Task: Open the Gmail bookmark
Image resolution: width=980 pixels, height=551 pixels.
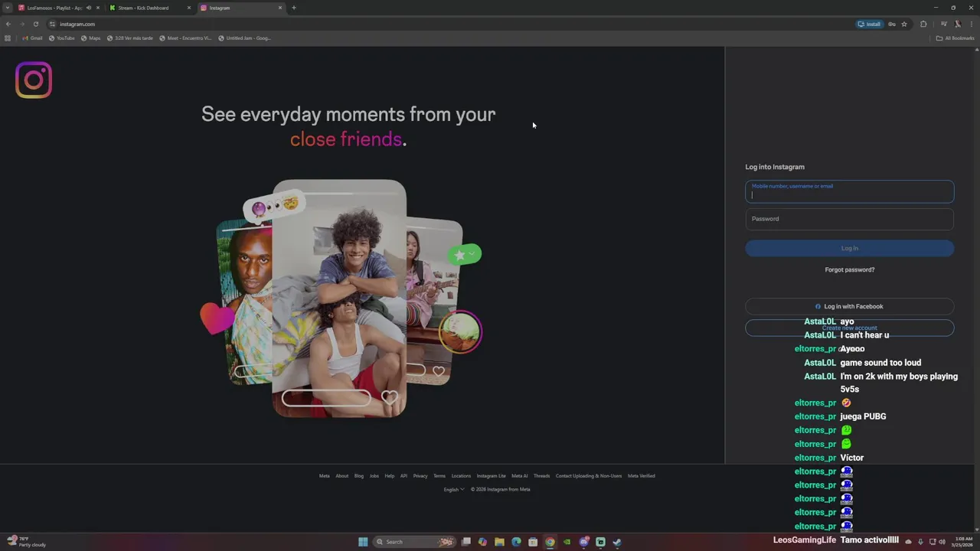Action: (x=32, y=38)
